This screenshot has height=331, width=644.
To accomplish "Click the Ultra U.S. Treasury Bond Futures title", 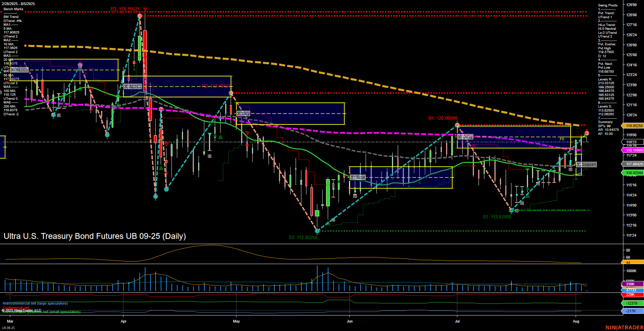I will (x=95, y=236).
